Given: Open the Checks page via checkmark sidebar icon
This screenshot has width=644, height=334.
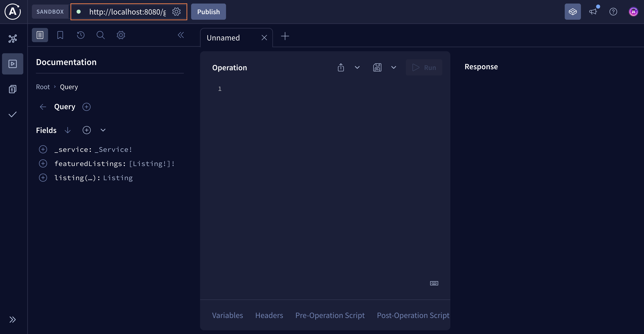Looking at the screenshot, I should (x=12, y=114).
